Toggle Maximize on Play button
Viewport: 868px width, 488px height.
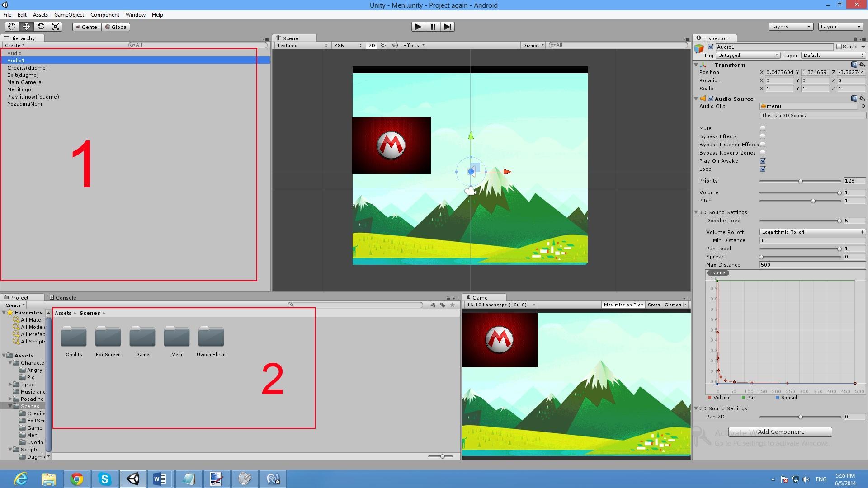pos(623,305)
